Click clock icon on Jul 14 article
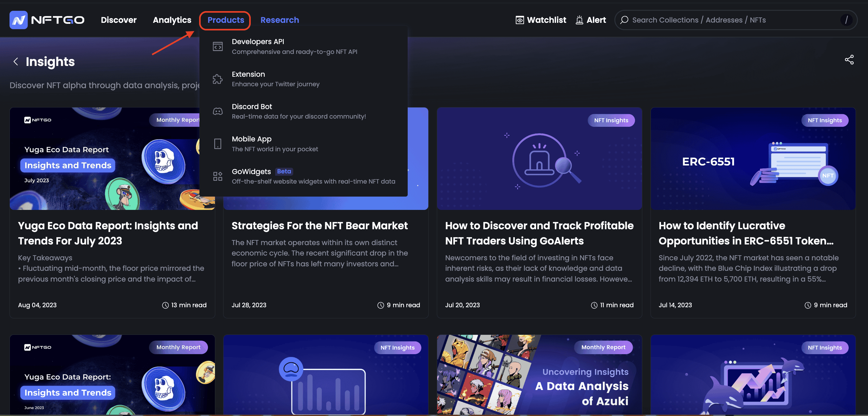Screen dimensions: 868x416 (808, 305)
